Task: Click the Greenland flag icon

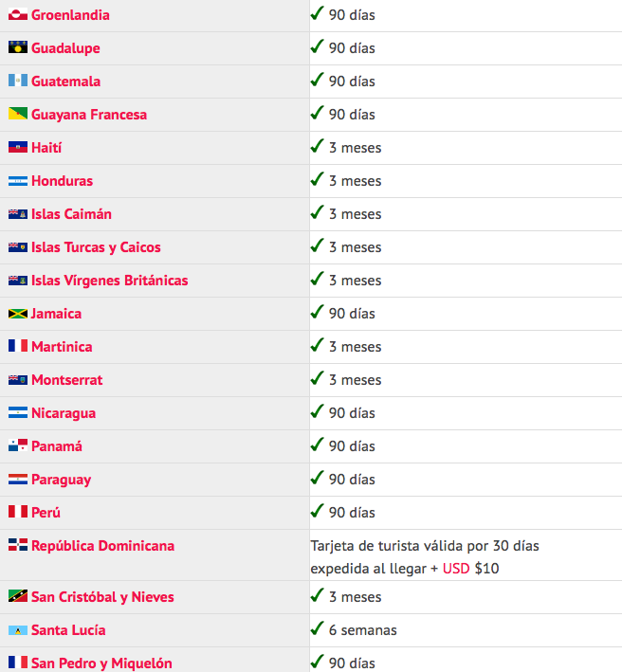Action: coord(18,15)
